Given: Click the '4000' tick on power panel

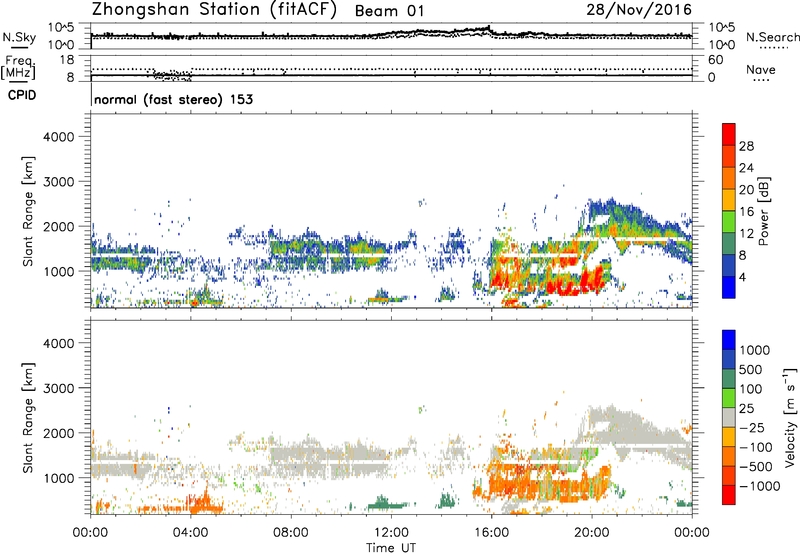Looking at the screenshot, I should pos(58,137).
